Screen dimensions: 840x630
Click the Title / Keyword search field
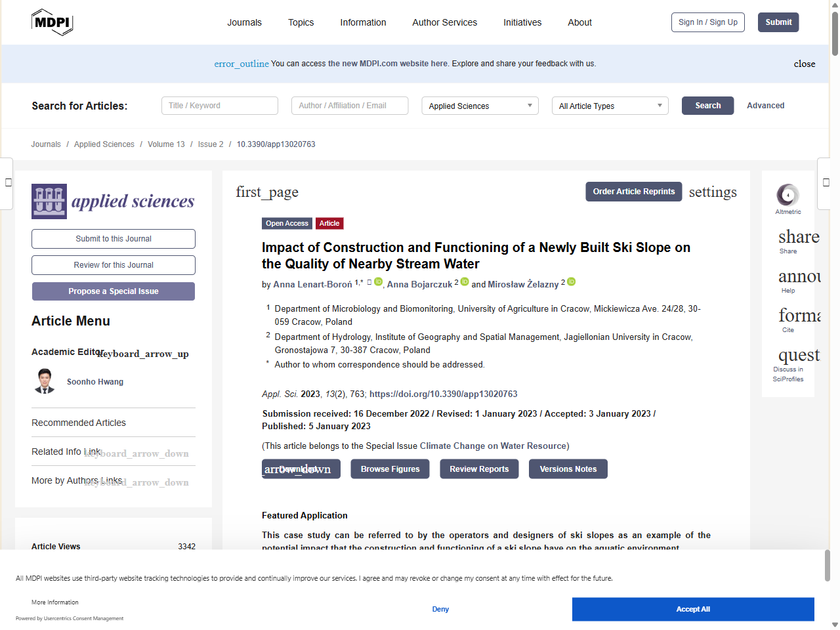tap(219, 105)
